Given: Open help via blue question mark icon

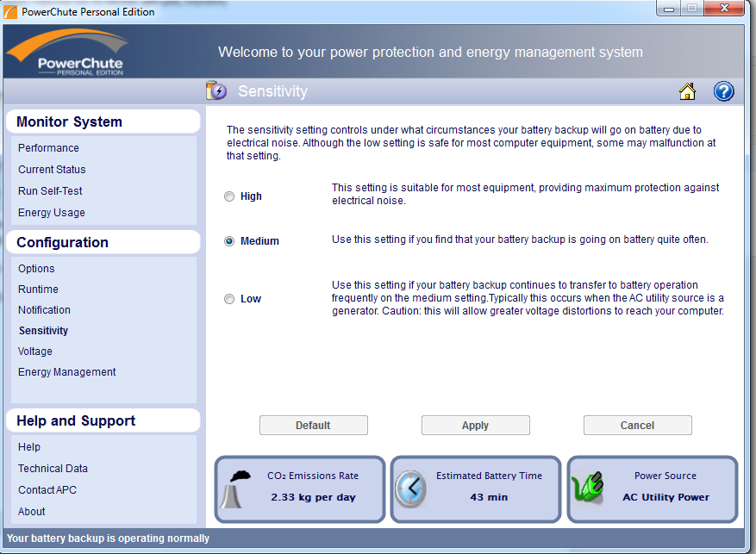Looking at the screenshot, I should 724,91.
